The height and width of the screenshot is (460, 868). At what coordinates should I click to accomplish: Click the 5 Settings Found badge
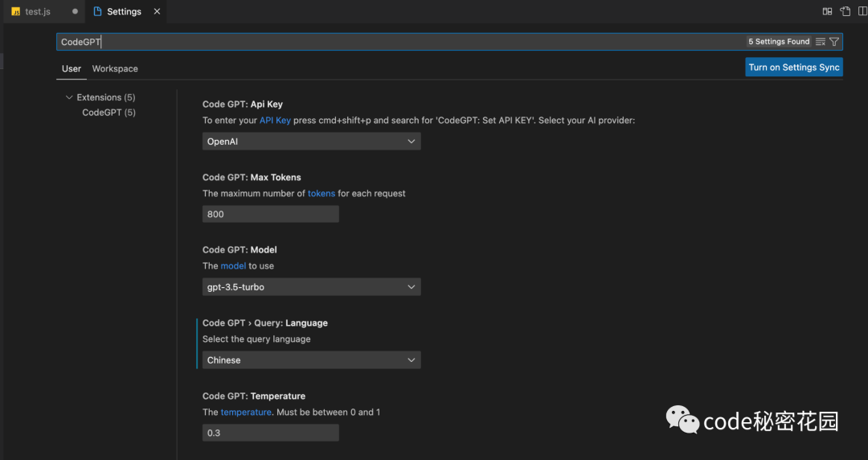779,42
